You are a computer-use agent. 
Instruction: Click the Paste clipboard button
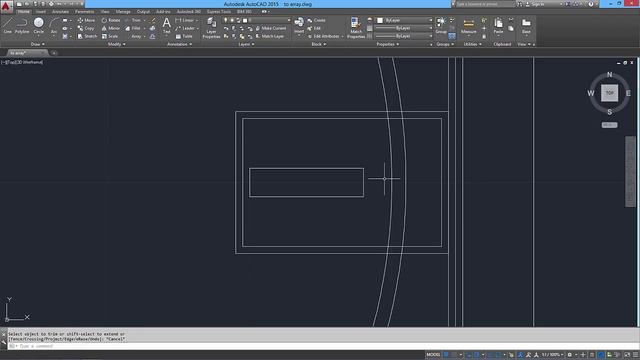pyautogui.click(x=498, y=26)
